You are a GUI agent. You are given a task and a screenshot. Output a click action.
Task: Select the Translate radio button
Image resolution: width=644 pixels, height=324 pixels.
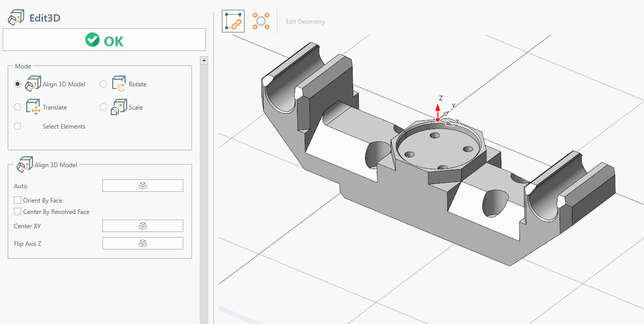[18, 107]
